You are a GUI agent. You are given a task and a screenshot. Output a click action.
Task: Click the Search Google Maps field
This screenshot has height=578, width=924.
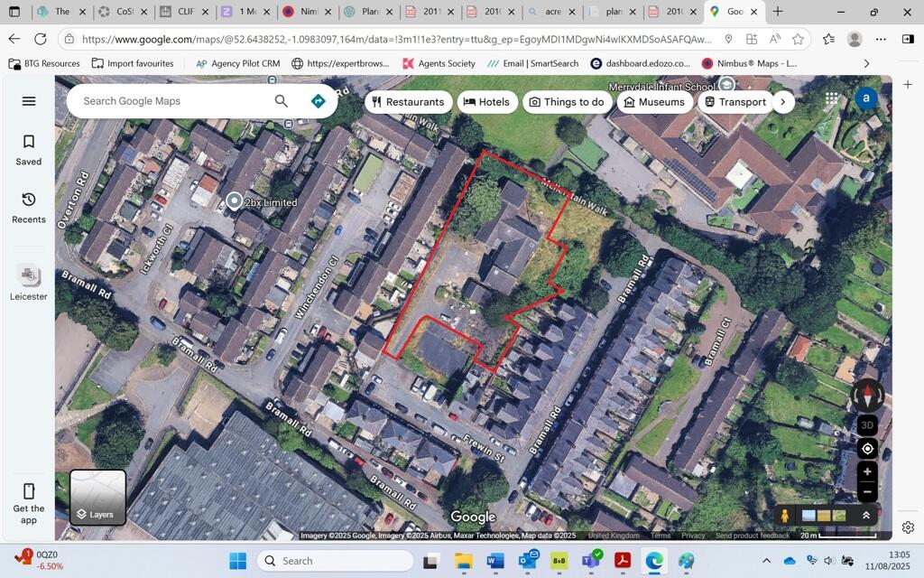tap(171, 101)
